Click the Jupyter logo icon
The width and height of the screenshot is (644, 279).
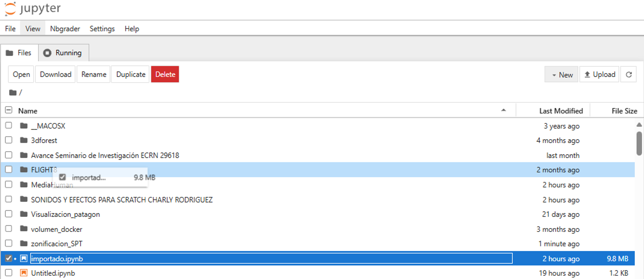[x=10, y=9]
